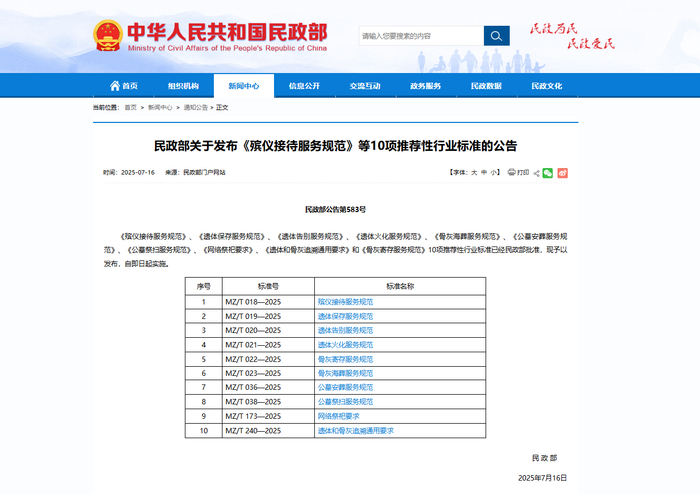Open 遗体火化服务规范 standard link
The height and width of the screenshot is (494, 700).
tap(345, 345)
